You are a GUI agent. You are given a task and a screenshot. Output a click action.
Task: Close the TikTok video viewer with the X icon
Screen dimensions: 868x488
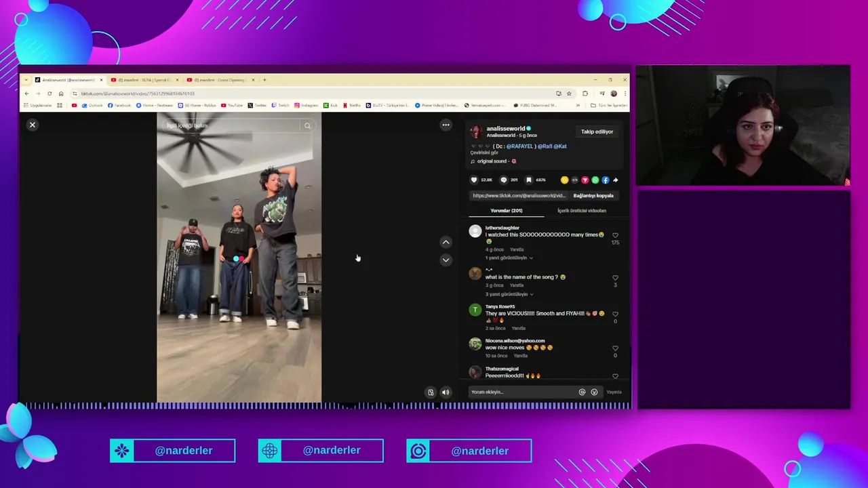(32, 125)
